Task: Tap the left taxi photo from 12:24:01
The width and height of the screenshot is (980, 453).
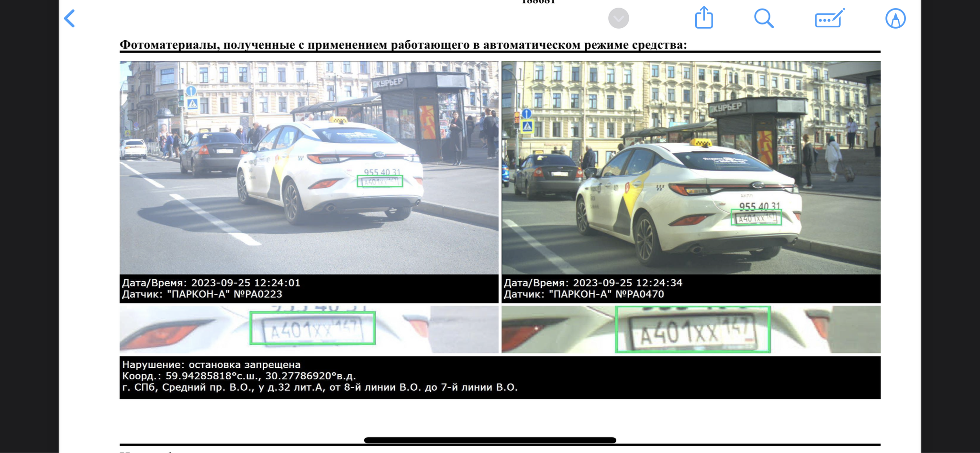Action: coord(309,168)
